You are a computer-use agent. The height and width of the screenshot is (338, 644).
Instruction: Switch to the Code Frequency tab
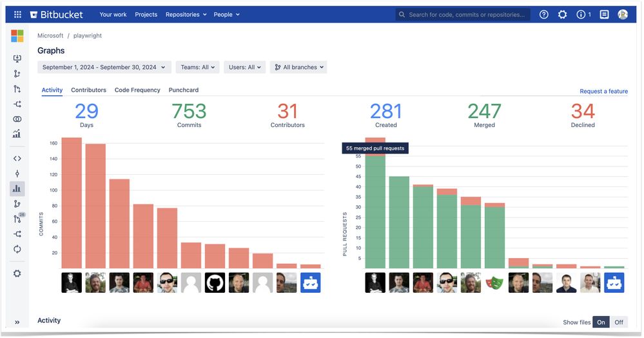[x=137, y=90]
